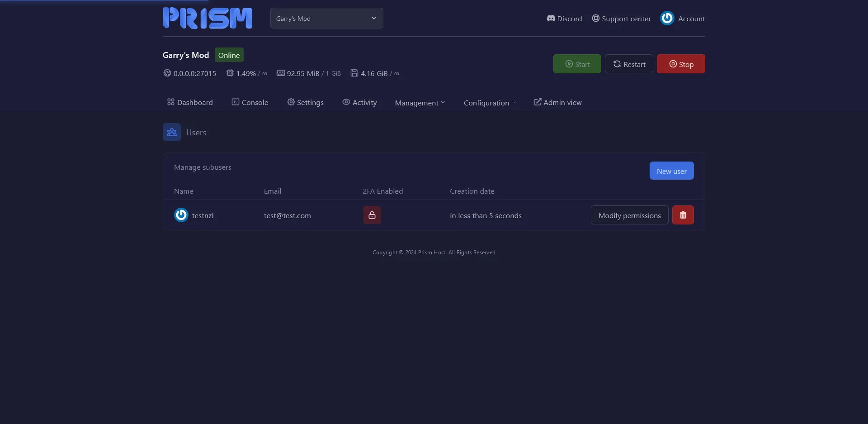Restart the server
The width and height of the screenshot is (868, 424).
(x=629, y=64)
